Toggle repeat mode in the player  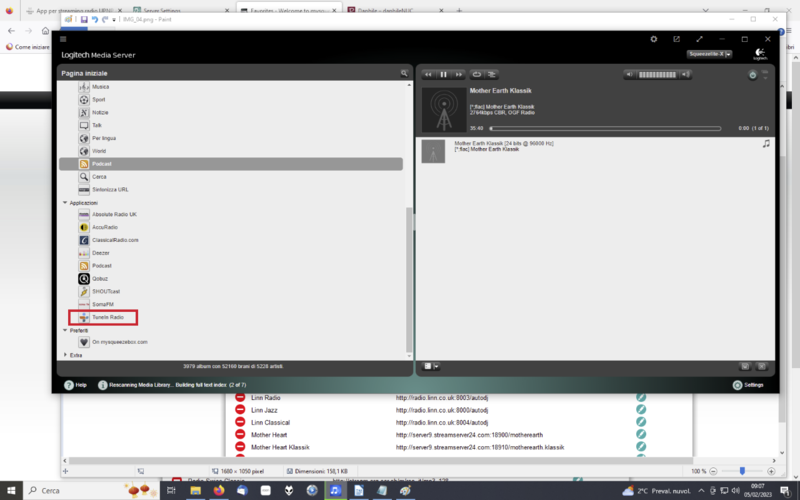tap(477, 74)
